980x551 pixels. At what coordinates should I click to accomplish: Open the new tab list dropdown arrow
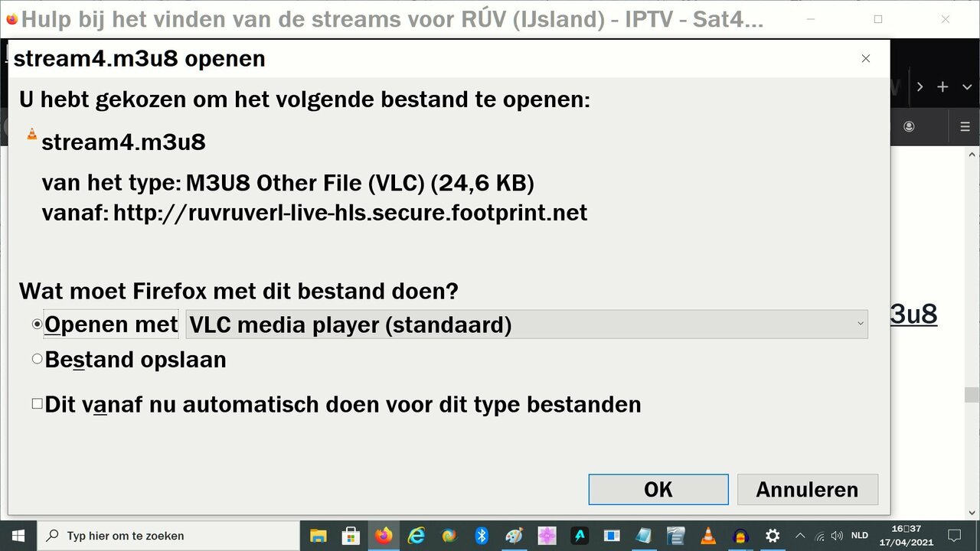coord(968,86)
